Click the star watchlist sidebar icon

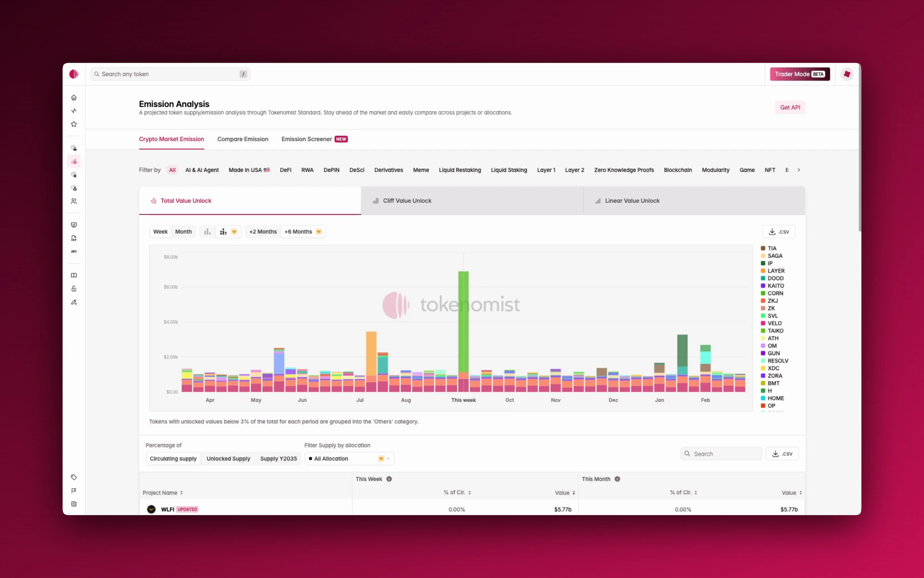pos(74,124)
